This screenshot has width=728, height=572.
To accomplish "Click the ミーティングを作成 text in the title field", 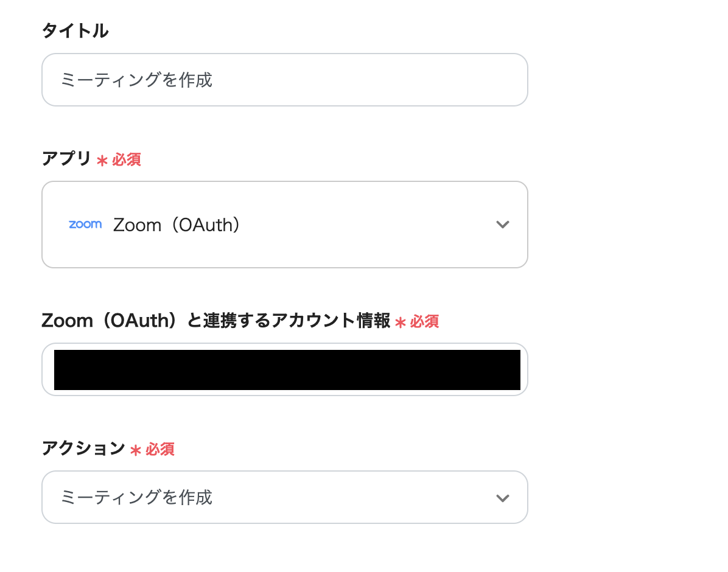I will [x=136, y=80].
